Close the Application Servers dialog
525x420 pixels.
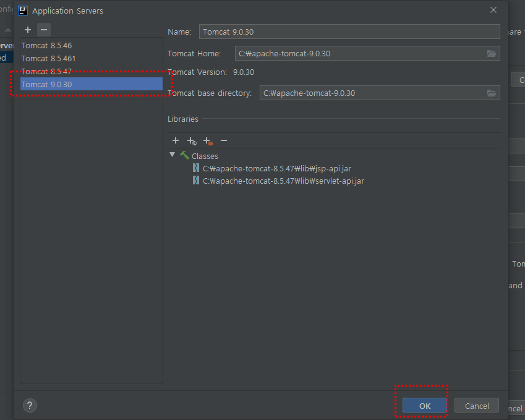coord(493,10)
